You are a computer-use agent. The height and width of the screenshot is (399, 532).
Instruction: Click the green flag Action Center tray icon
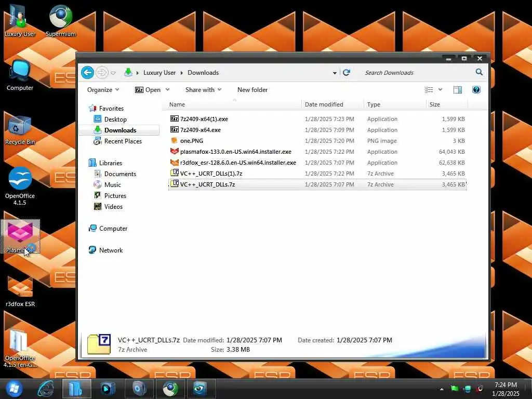(x=455, y=389)
